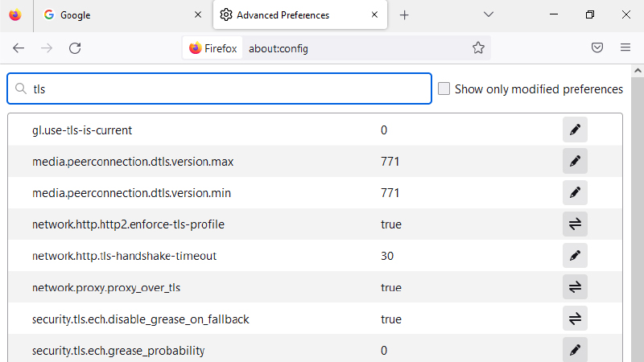Open the Save to Pocket icon
This screenshot has width=644, height=362.
tap(597, 47)
